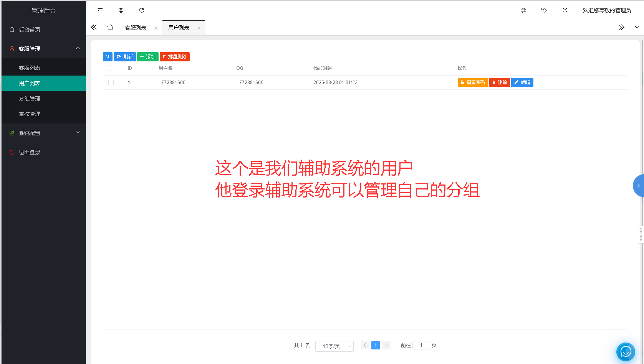This screenshot has height=364, width=644.
Task: Select the checkbox for user 1772891600
Action: (x=111, y=82)
